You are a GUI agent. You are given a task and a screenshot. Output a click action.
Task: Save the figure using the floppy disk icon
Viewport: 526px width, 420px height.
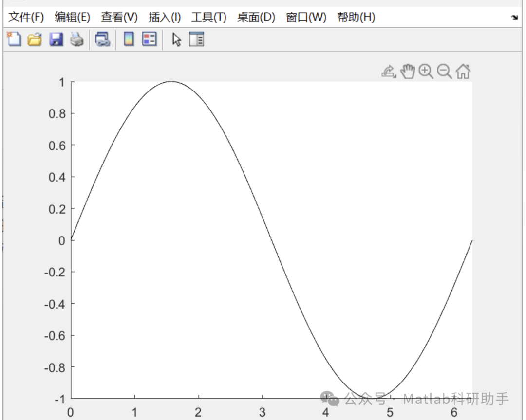[56, 39]
